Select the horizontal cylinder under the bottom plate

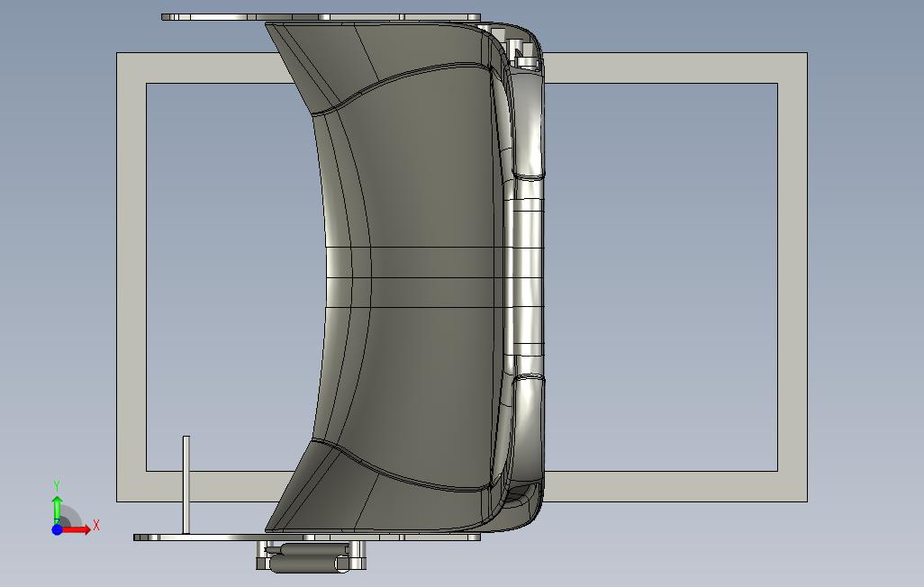pyautogui.click(x=309, y=565)
